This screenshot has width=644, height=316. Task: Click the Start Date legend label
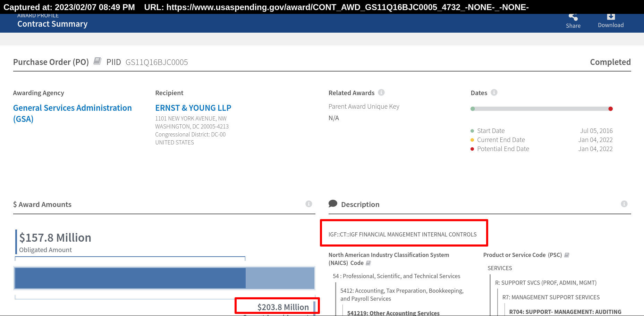point(491,131)
